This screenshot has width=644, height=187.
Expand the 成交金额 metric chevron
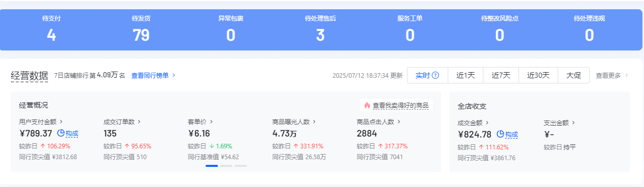click(487, 123)
